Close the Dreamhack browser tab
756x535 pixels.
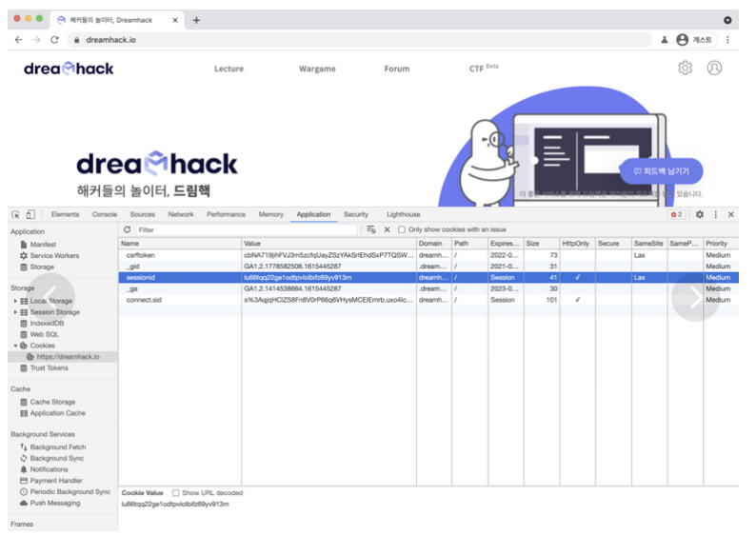tap(175, 20)
